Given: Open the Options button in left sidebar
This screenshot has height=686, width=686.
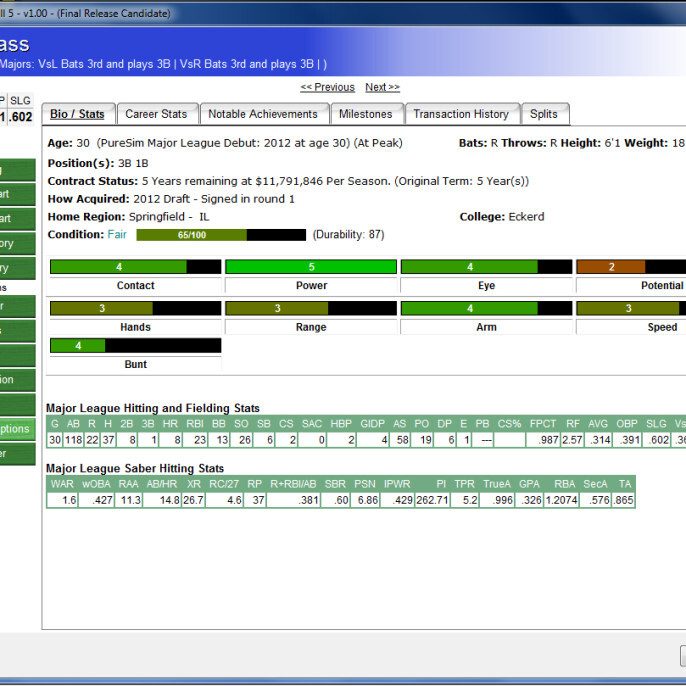Looking at the screenshot, I should [16, 428].
